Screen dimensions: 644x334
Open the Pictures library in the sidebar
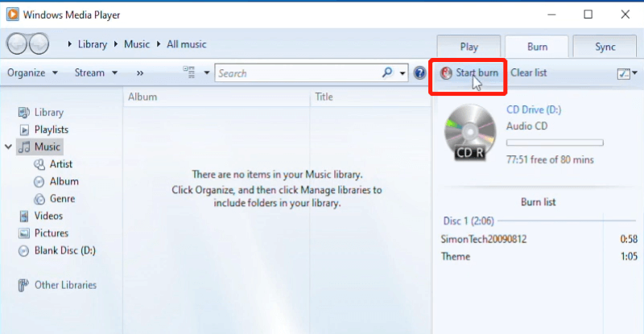(x=51, y=233)
